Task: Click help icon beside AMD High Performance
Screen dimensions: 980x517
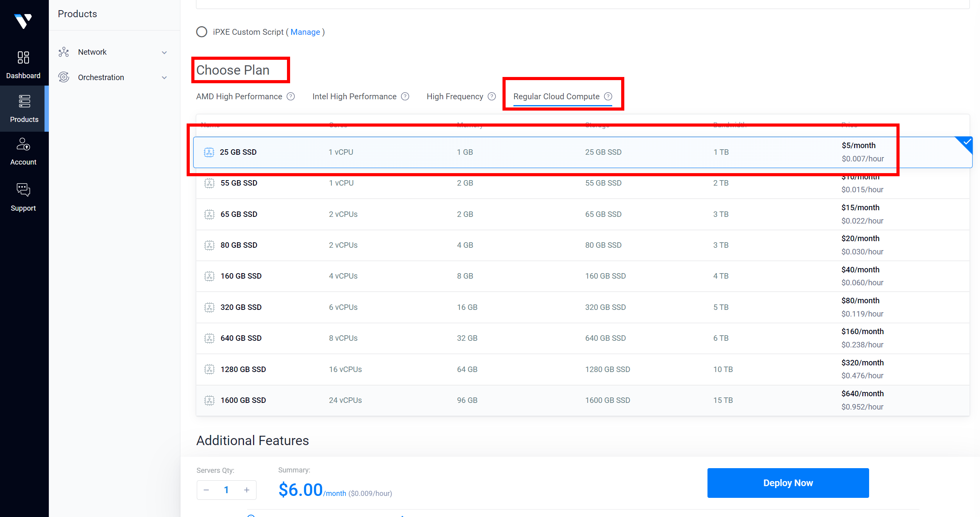Action: (291, 97)
